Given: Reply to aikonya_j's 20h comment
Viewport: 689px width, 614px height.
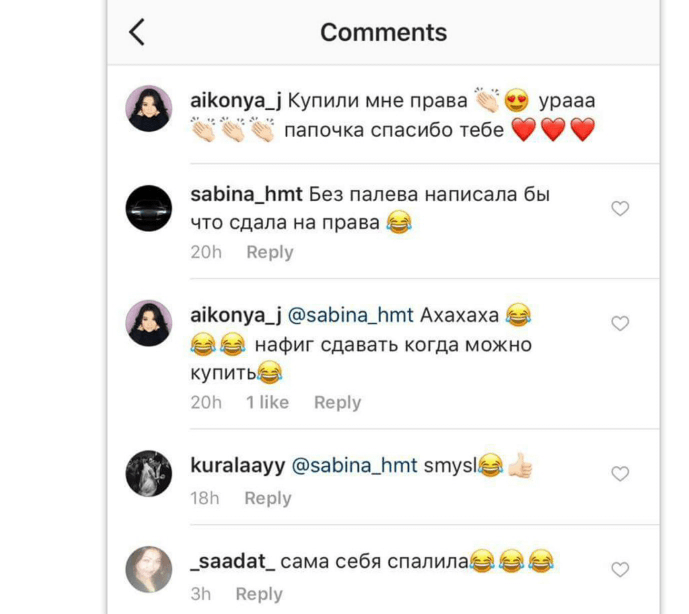Looking at the screenshot, I should [x=337, y=403].
